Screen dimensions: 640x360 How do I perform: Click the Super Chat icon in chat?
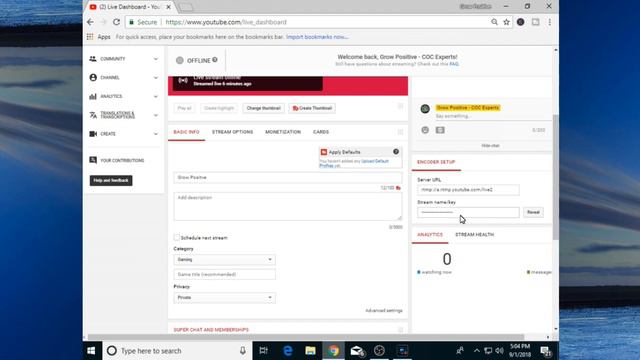[440, 130]
